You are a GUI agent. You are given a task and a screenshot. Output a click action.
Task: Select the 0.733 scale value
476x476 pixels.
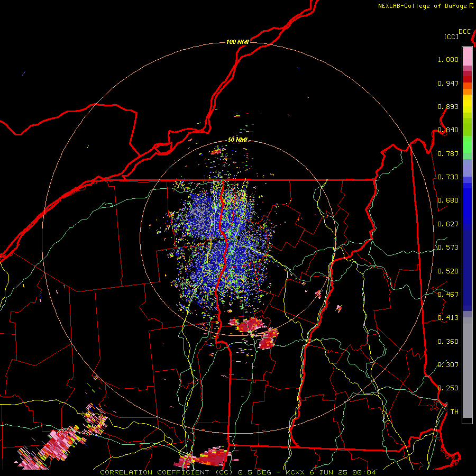click(448, 177)
